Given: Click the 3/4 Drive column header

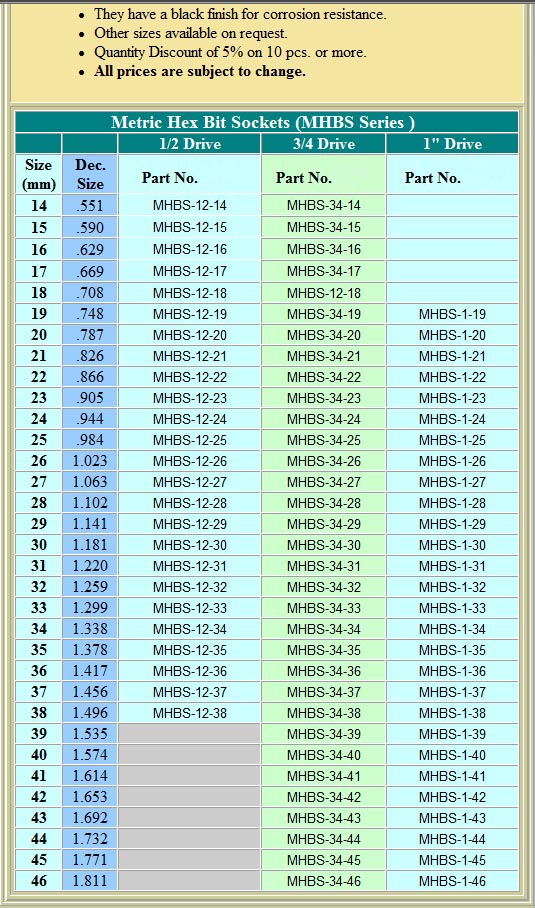Looking at the screenshot, I should pos(323,143).
